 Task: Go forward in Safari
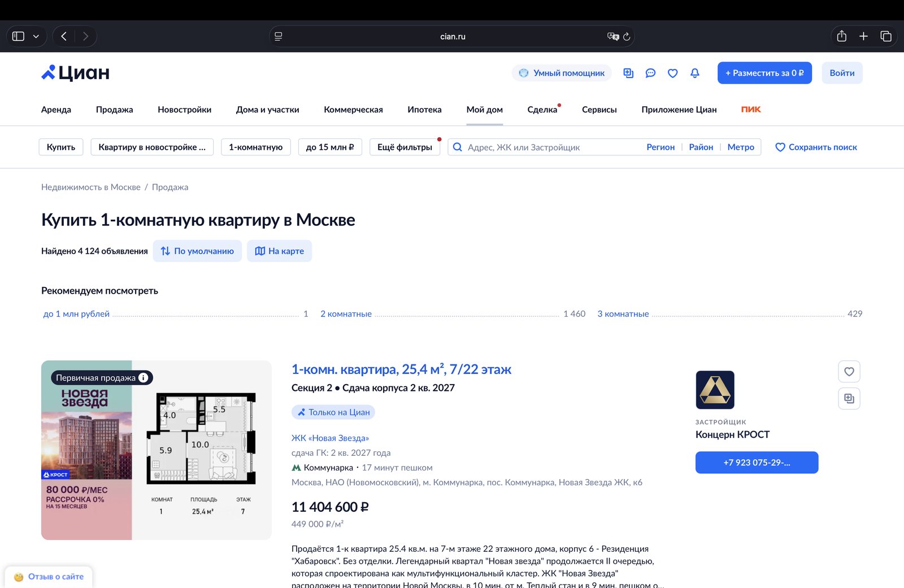tap(85, 36)
